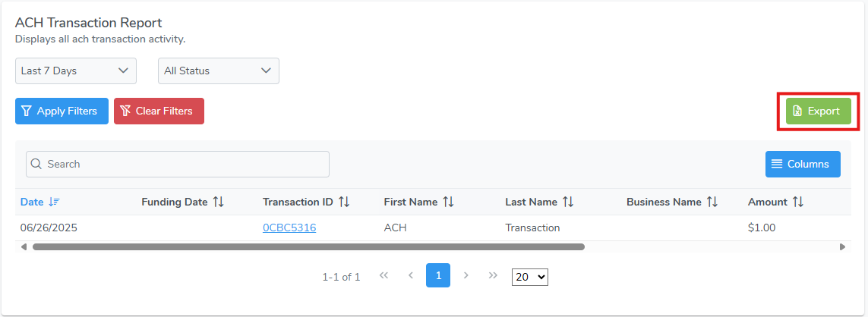Screen dimensions: 868x317
Task: Go to next page arrow
Action: click(466, 275)
